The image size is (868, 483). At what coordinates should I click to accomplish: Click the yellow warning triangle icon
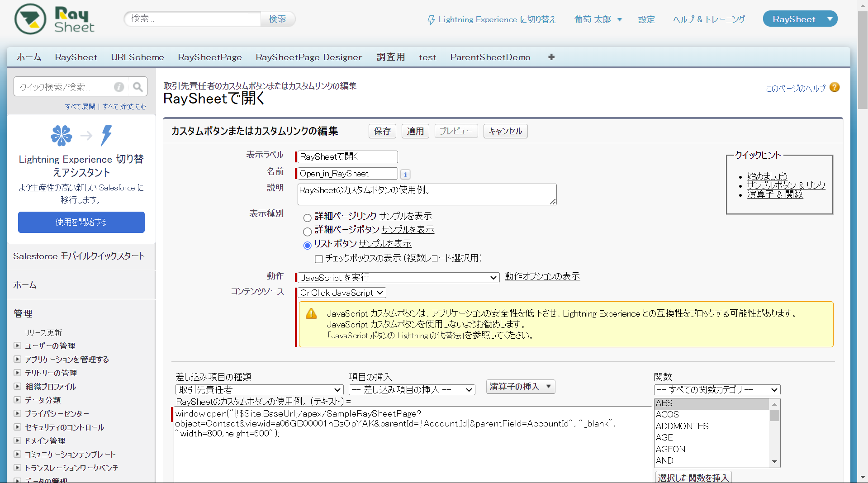point(311,313)
